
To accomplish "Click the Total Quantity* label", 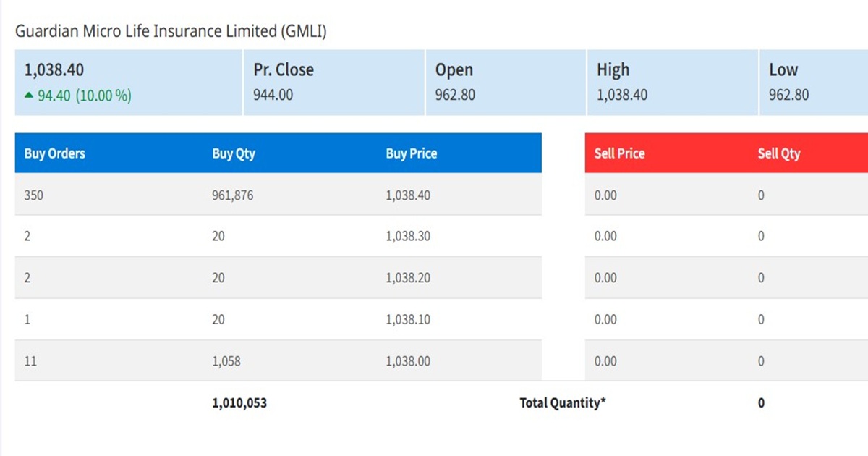I will pos(562,403).
